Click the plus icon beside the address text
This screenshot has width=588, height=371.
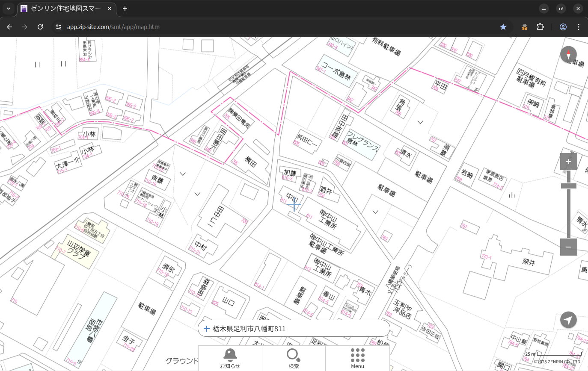pos(207,329)
